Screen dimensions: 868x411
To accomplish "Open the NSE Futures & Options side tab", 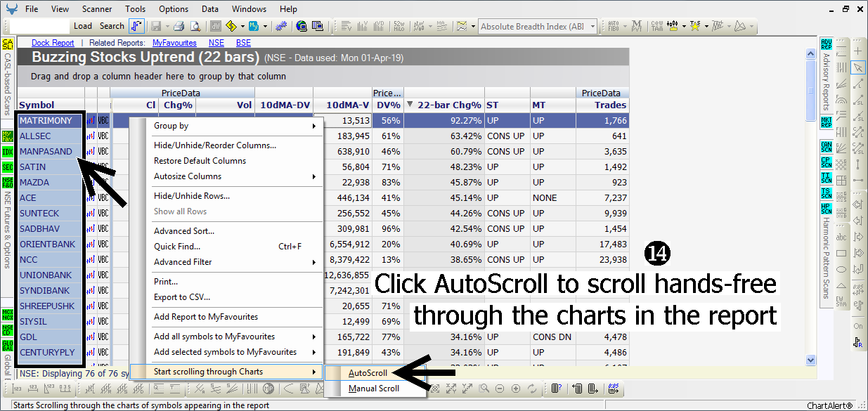I will 8,229.
